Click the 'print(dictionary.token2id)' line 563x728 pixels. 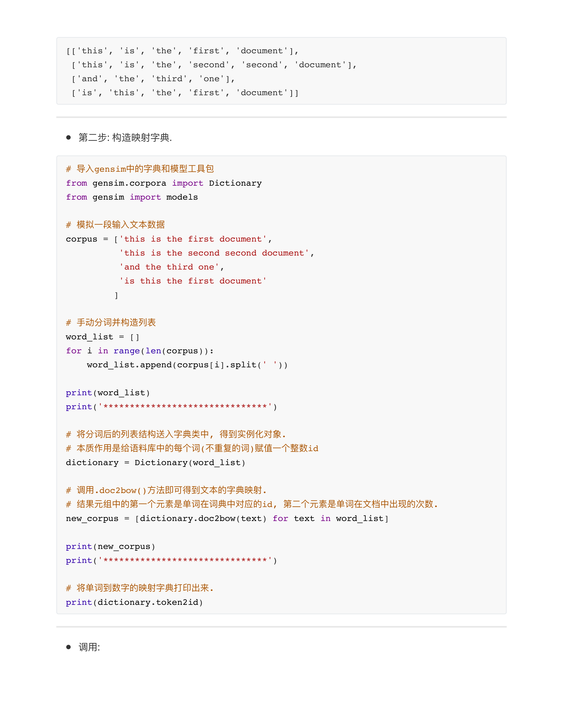(134, 602)
